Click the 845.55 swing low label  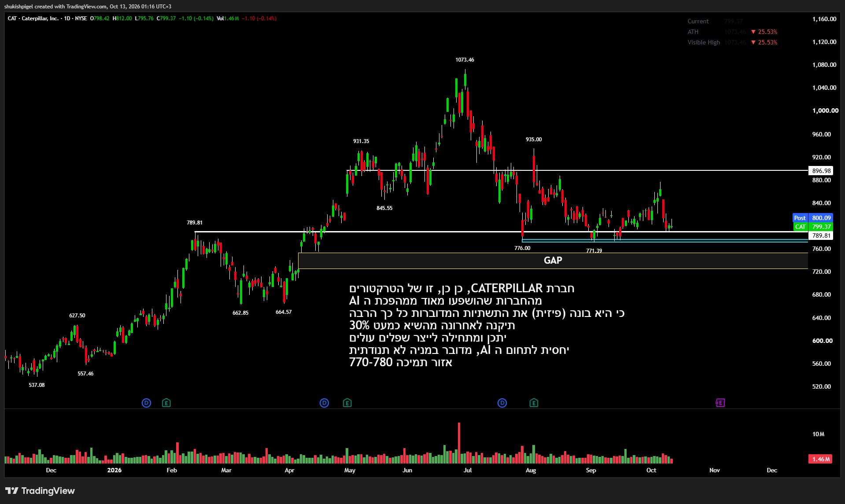click(x=384, y=208)
